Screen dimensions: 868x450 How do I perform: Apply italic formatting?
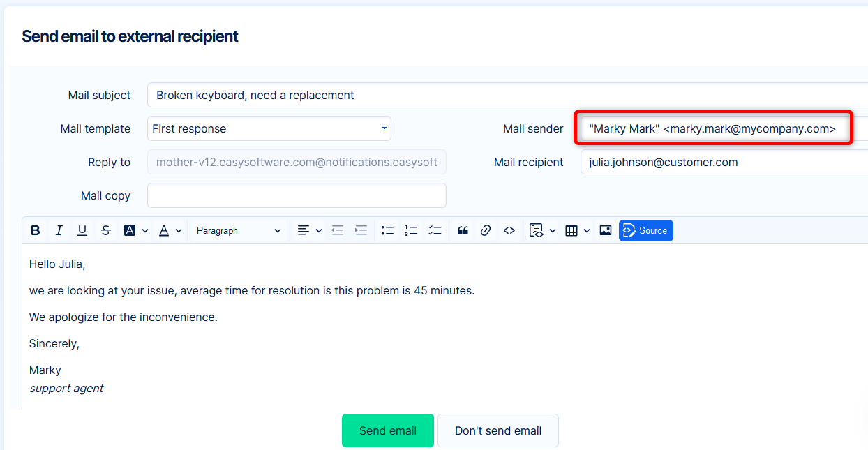point(59,230)
